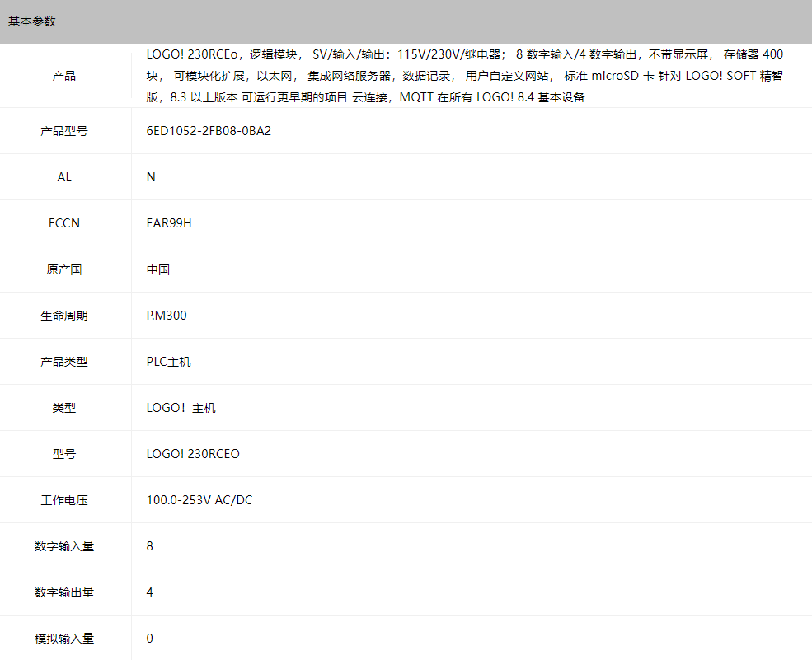Screen dimensions: 812x660
Task: Click analog input count 0
Action: (x=150, y=639)
